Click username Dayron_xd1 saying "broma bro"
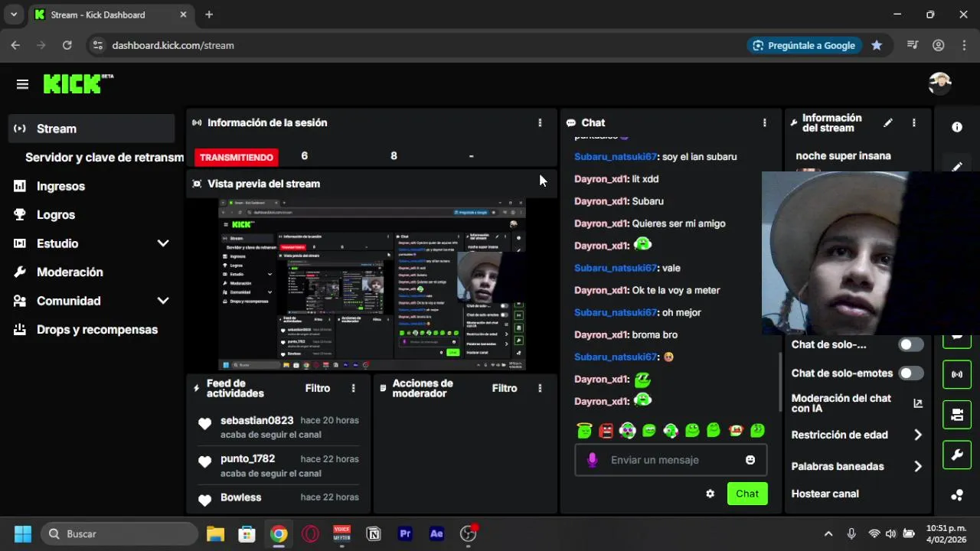The height and width of the screenshot is (551, 980). [601, 334]
